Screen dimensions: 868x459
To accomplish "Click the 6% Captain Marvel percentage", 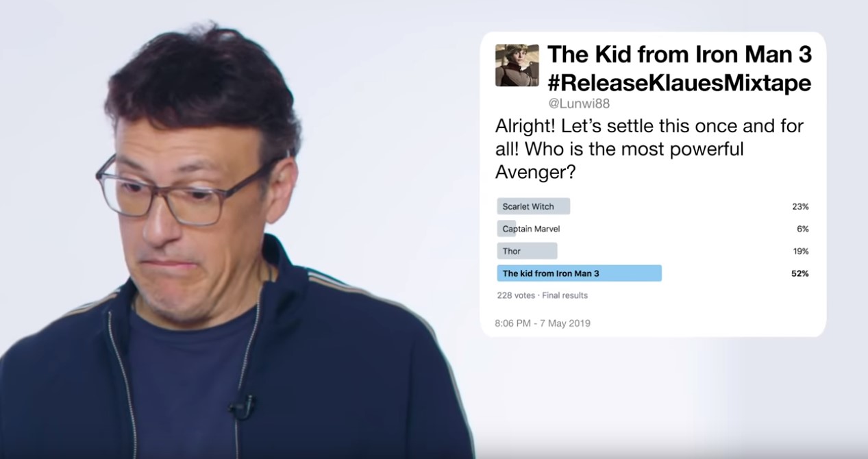I will pos(803,229).
